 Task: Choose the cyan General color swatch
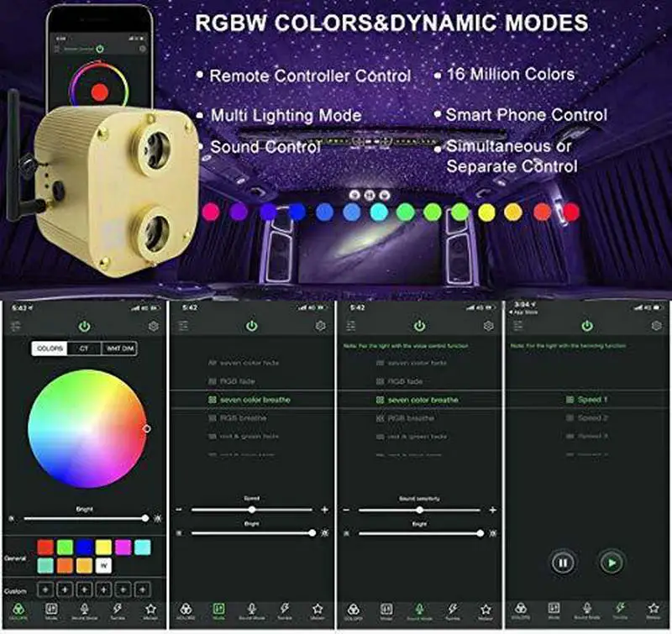[x=143, y=547]
